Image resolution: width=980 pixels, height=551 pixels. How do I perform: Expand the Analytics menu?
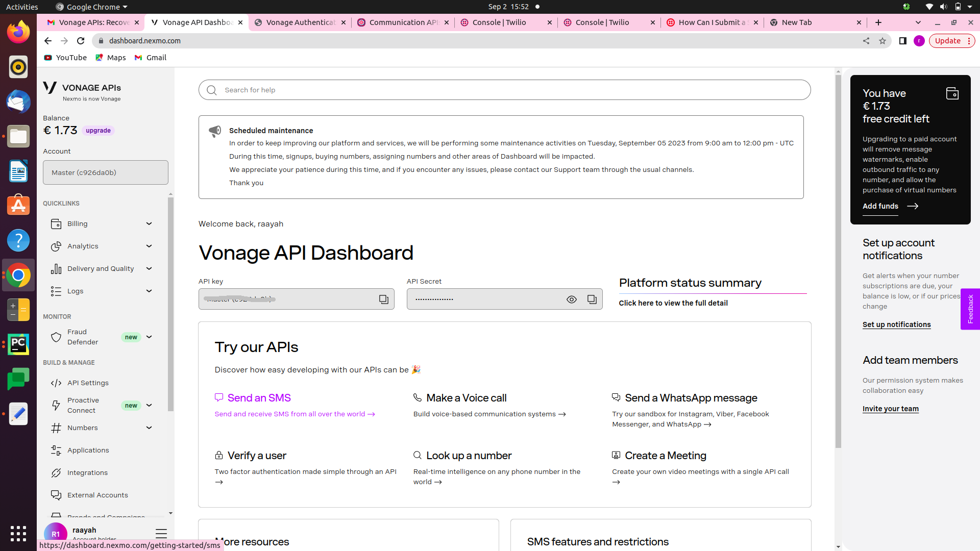point(149,246)
